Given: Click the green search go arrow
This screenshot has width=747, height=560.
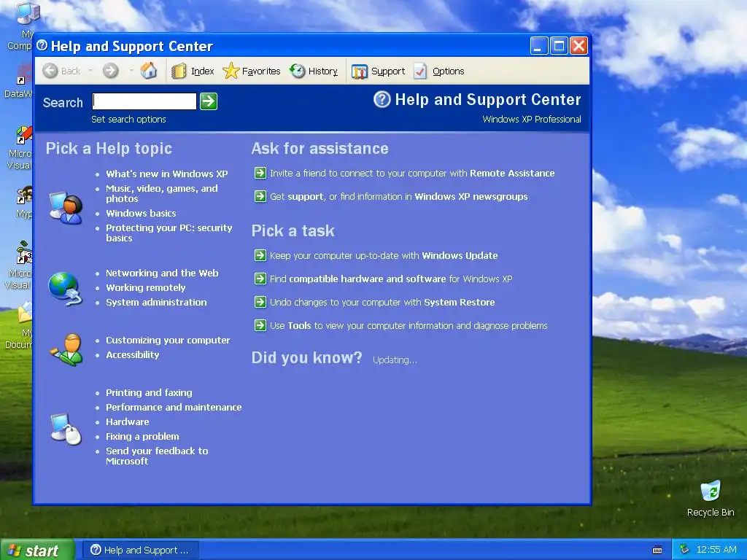Looking at the screenshot, I should 209,101.
